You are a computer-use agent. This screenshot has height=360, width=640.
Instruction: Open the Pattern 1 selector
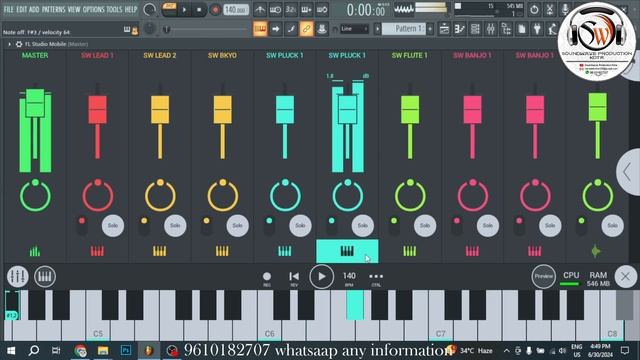pyautogui.click(x=403, y=29)
